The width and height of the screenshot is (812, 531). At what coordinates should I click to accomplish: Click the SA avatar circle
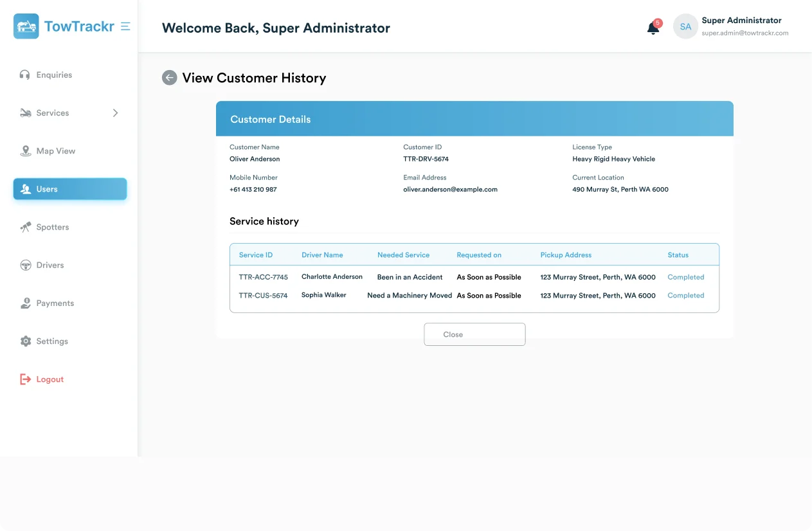685,27
